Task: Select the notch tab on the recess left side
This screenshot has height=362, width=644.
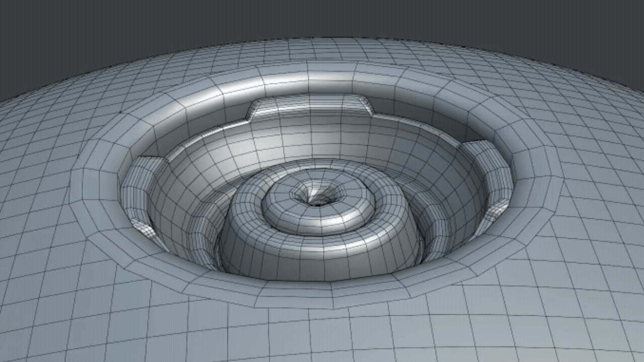Action: pyautogui.click(x=143, y=197)
